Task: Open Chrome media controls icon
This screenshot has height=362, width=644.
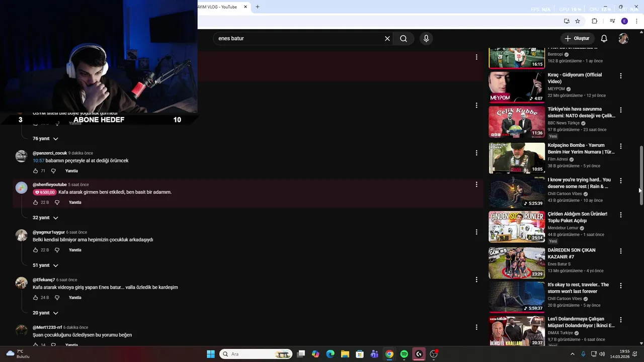Action: (x=612, y=21)
